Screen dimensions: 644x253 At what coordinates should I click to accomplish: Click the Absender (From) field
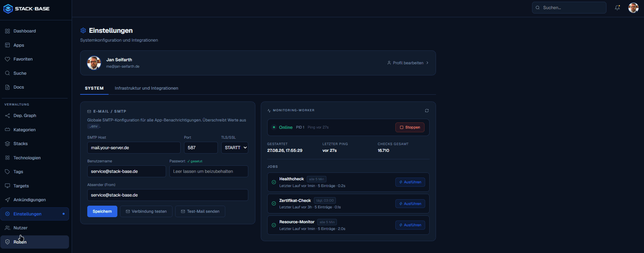168,195
